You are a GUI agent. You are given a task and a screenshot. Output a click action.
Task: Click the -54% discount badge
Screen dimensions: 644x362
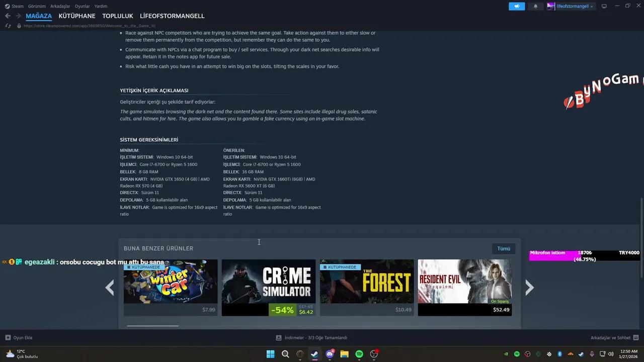click(x=283, y=310)
